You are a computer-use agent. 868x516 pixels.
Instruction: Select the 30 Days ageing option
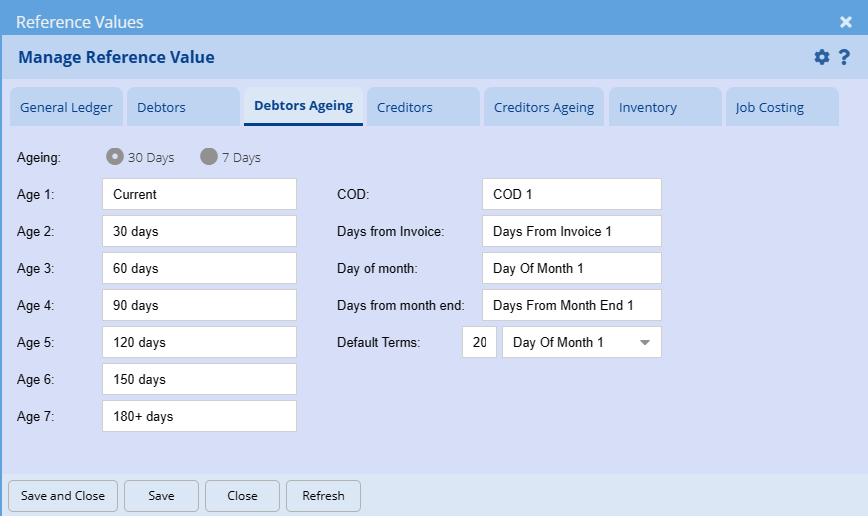click(x=115, y=157)
